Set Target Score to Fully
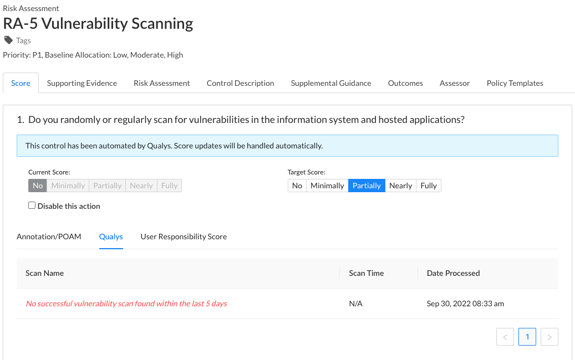The image size is (575, 360). [429, 185]
